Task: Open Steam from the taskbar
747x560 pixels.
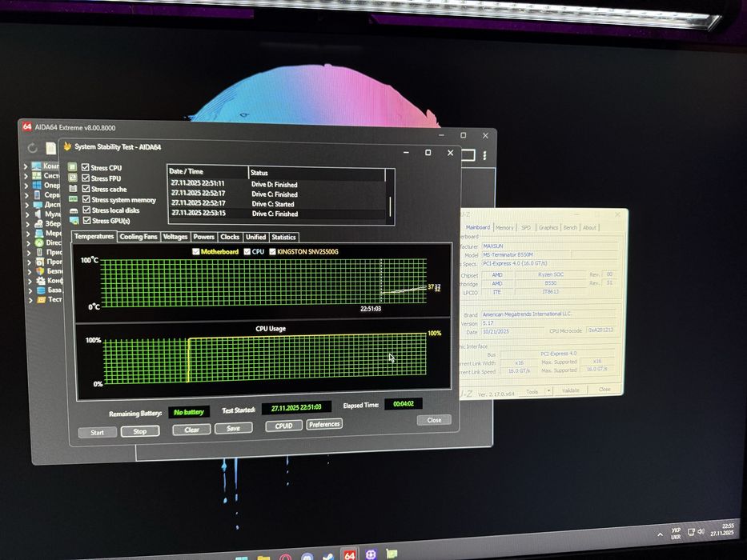Action: coord(328,556)
